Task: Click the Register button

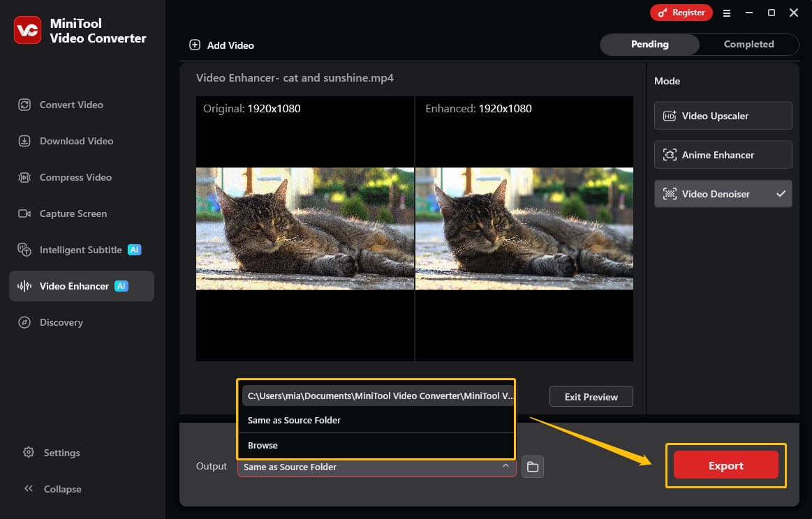Action: coord(681,13)
